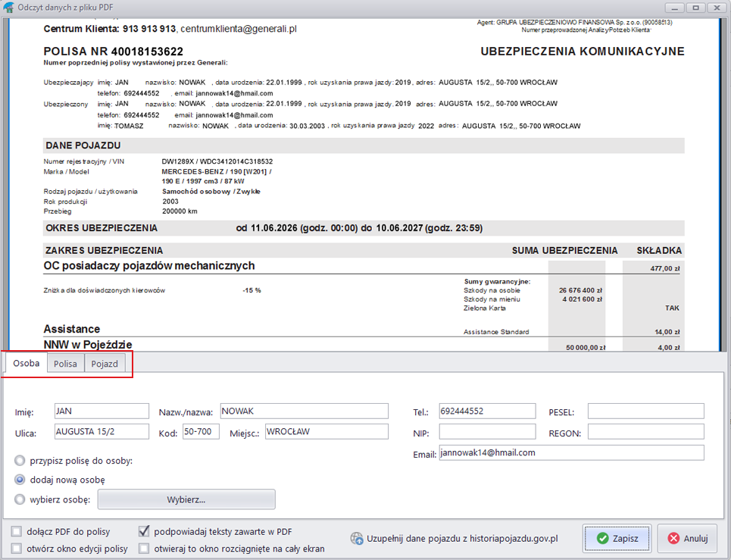
Task: Save data with the Zapisz button
Action: pyautogui.click(x=617, y=539)
